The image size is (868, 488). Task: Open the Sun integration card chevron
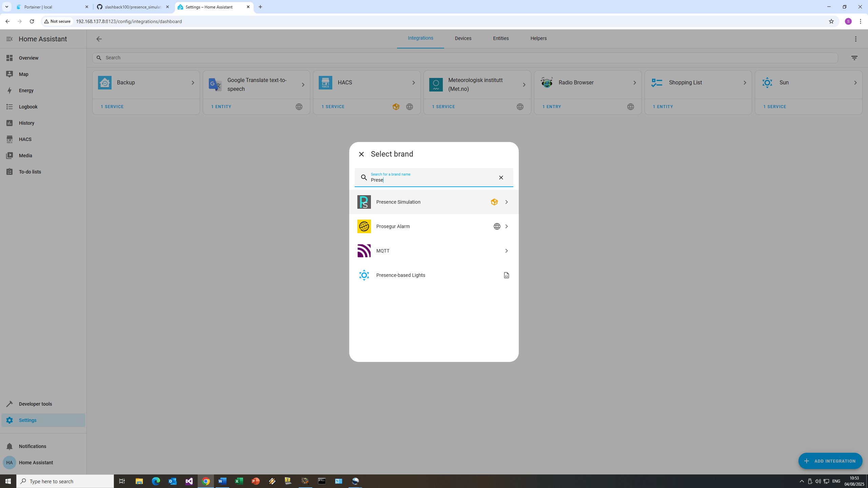click(855, 83)
